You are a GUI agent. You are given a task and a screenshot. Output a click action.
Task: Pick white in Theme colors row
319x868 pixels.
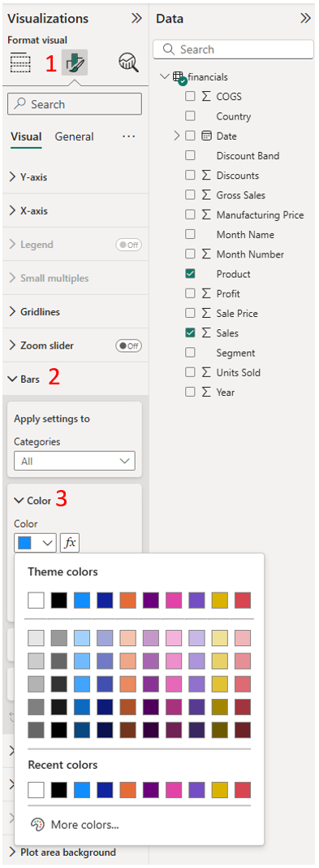[36, 600]
